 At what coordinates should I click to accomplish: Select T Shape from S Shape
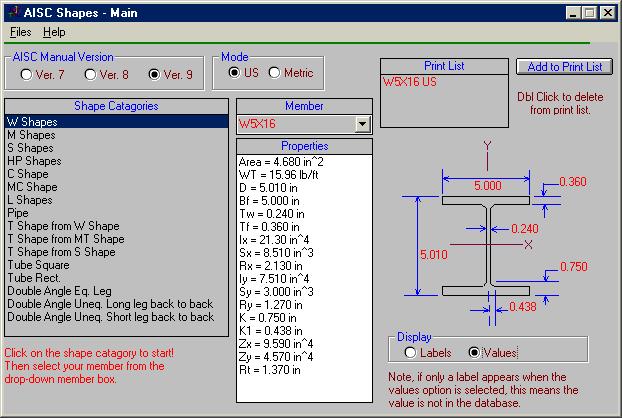coord(116,252)
